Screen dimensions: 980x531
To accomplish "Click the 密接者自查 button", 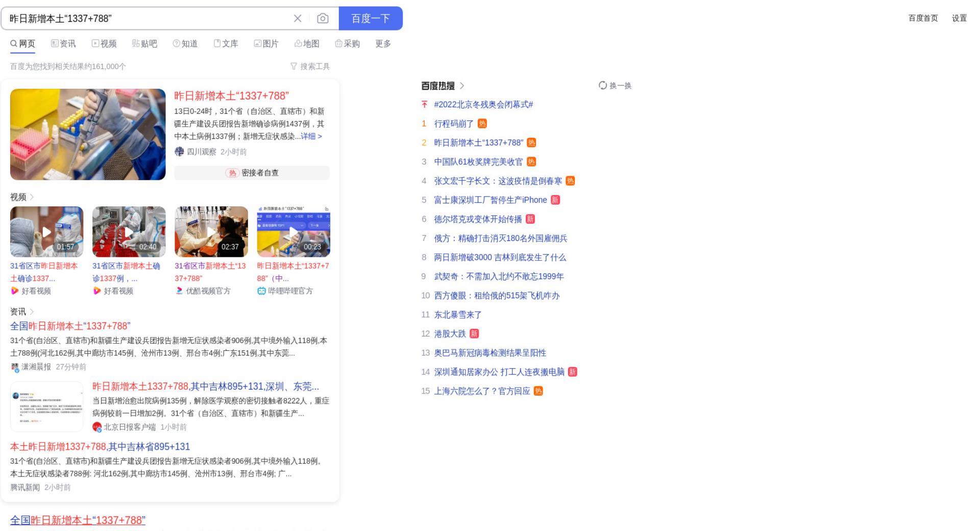I will 252,173.
